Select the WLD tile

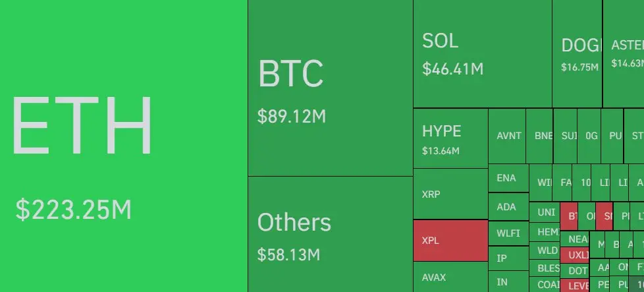pyautogui.click(x=545, y=250)
